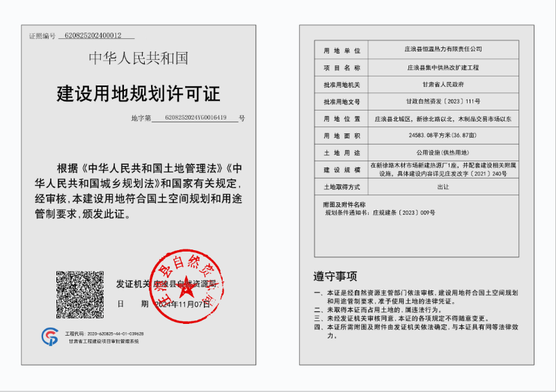Select certificate number 620825202400012

coord(93,35)
